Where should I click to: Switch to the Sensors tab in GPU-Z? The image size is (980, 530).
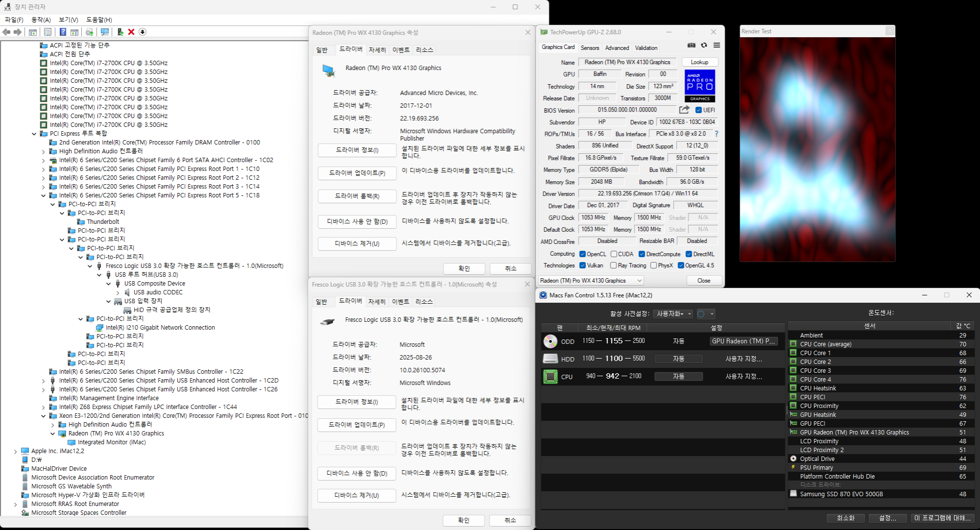click(x=589, y=48)
